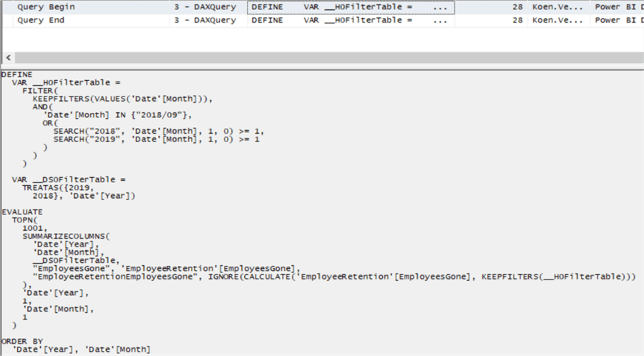Image resolution: width=644 pixels, height=356 pixels.
Task: Click the 'Date'[Month] IN {"2018/09"} line
Action: (117, 115)
